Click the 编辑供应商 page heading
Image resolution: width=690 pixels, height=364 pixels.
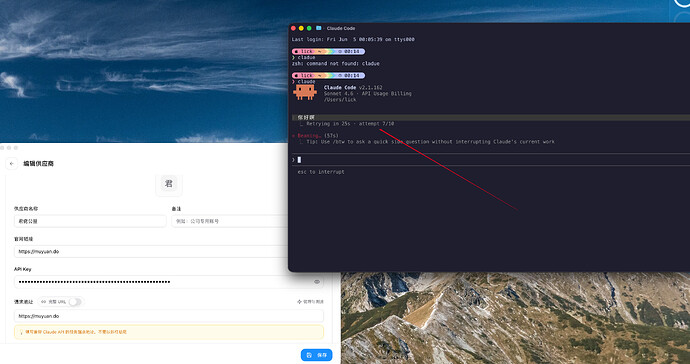coord(38,163)
